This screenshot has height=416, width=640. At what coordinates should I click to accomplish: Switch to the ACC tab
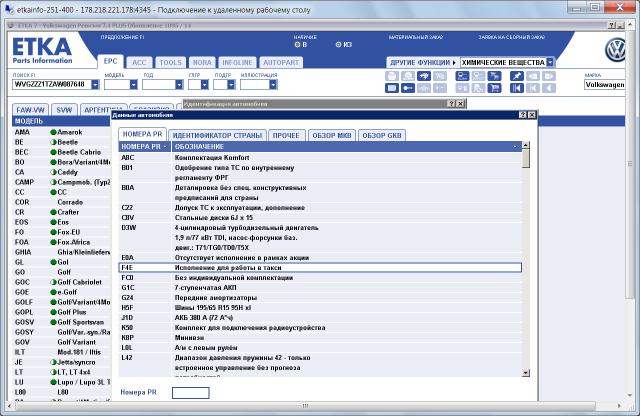pos(139,62)
